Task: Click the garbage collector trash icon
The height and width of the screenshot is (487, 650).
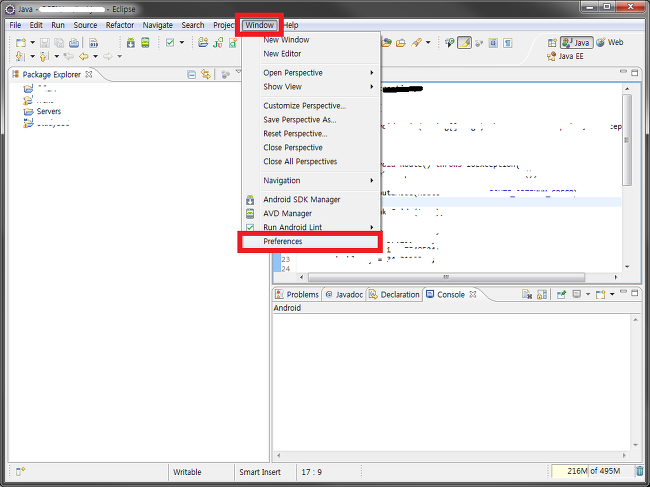Action: tap(640, 471)
